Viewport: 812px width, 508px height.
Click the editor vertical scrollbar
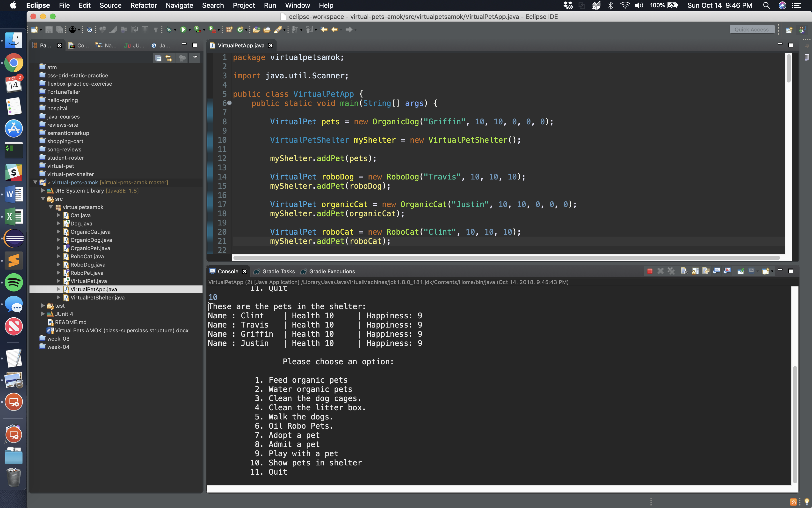pos(789,68)
